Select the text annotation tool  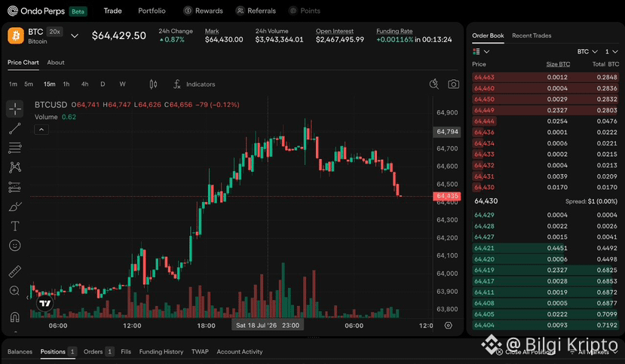point(15,226)
